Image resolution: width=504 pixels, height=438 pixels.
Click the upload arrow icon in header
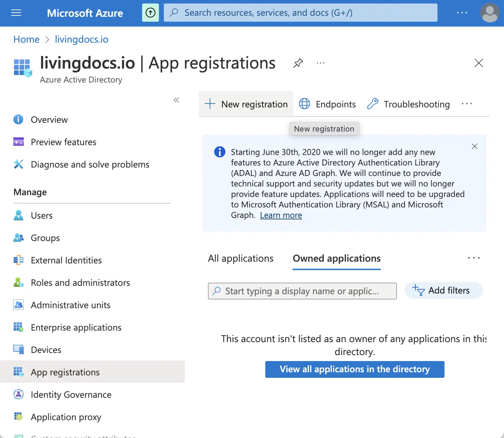tap(150, 13)
